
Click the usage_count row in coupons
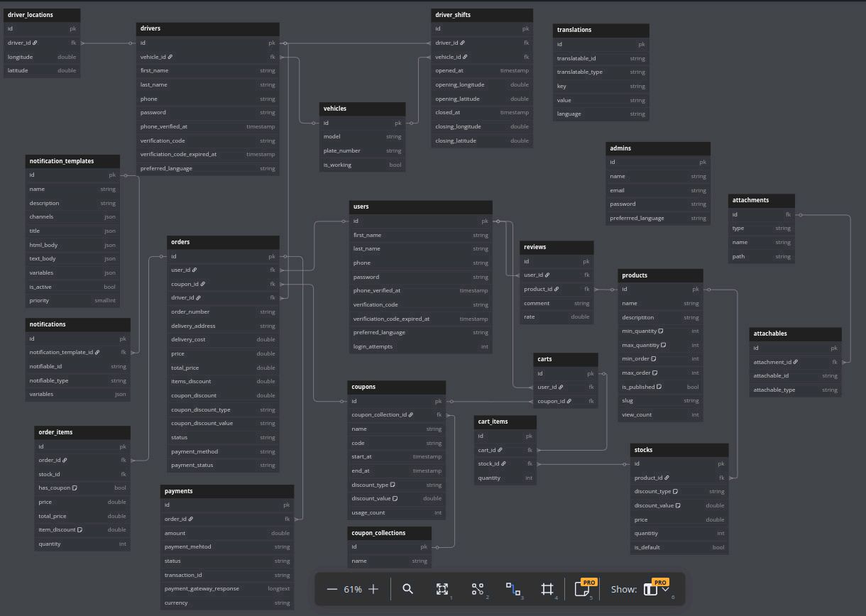coord(397,512)
